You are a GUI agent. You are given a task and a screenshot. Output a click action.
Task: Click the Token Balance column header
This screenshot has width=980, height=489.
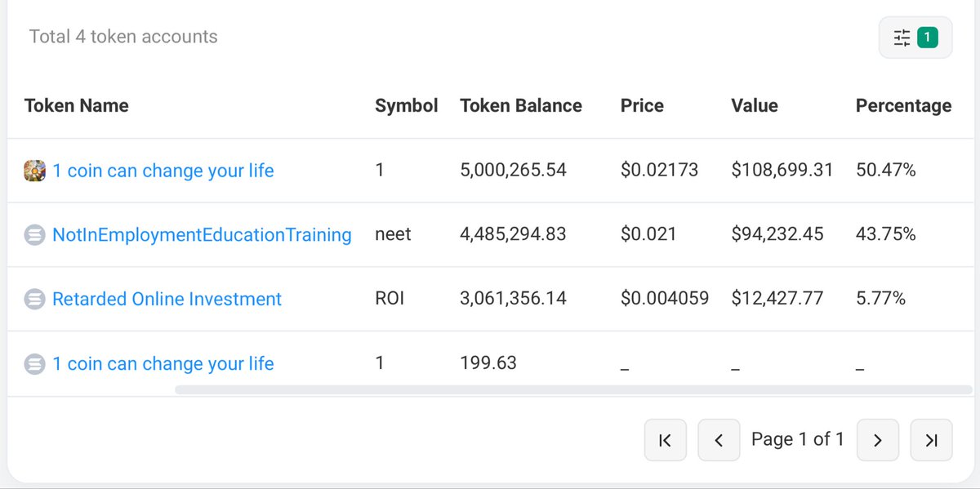point(521,105)
